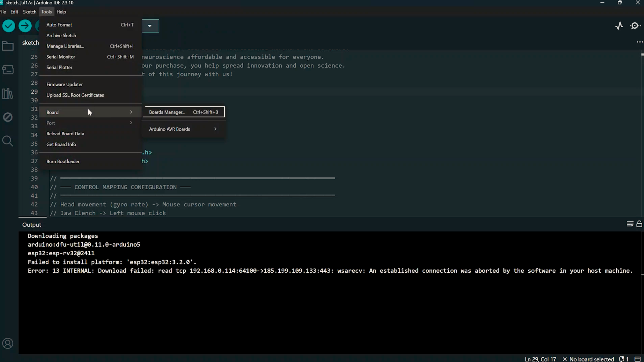Open the Debug sidebar icon

pyautogui.click(x=8, y=117)
